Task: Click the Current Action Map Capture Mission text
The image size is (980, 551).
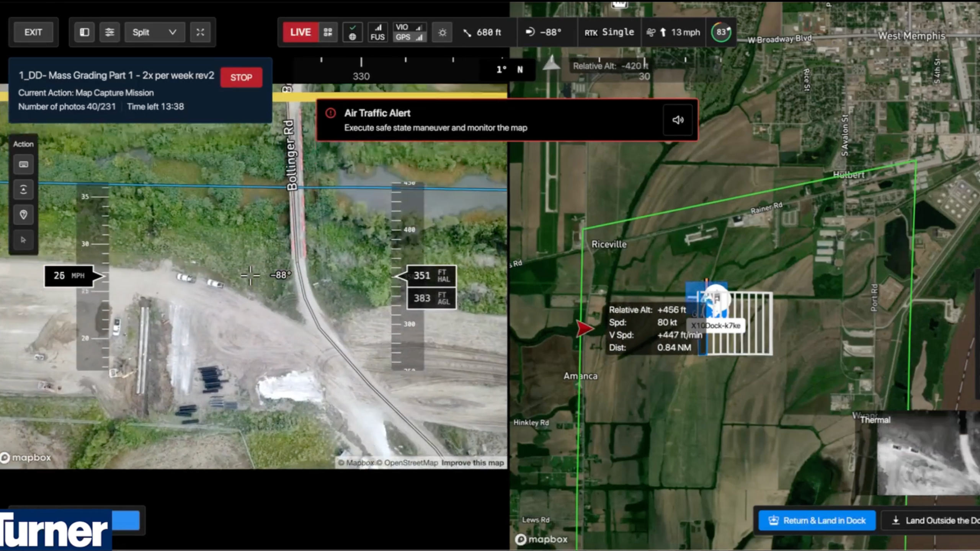Action: point(86,93)
